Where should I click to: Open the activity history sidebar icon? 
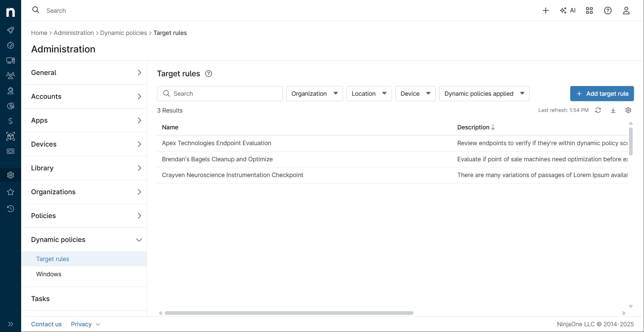point(11,209)
